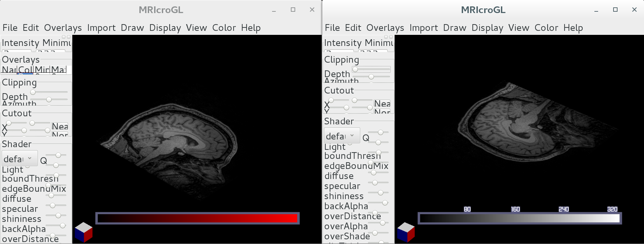Maximize the right MRIcroGL window
644x244 pixels.
[x=615, y=10]
